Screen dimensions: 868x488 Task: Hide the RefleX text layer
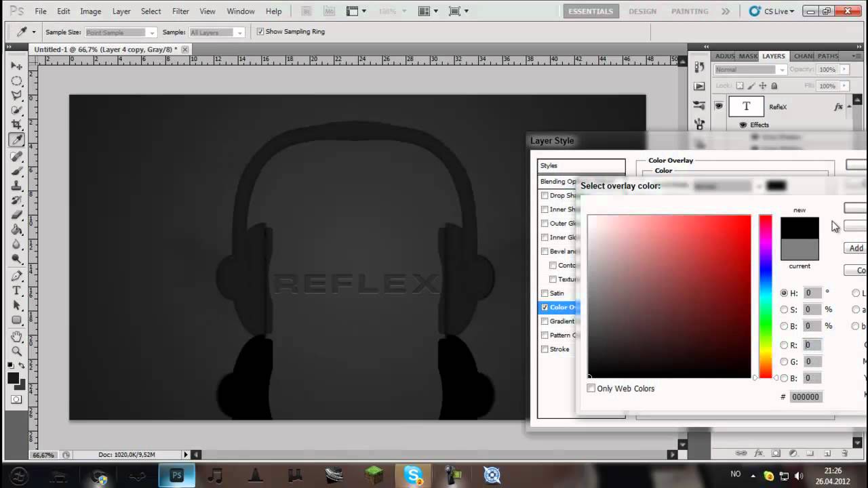pos(719,106)
